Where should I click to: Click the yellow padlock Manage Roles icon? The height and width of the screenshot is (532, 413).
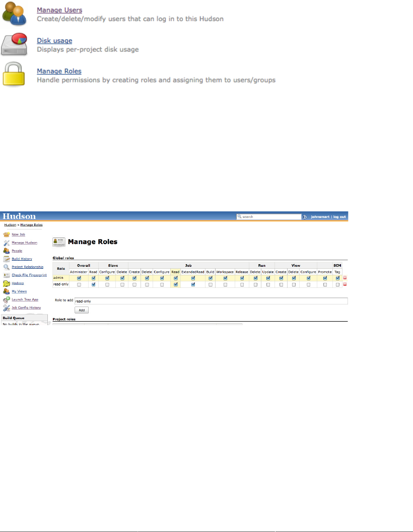point(14,74)
